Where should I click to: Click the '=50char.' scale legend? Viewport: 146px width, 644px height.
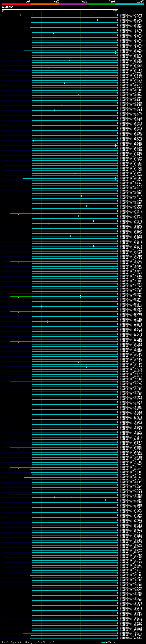(109, 642)
